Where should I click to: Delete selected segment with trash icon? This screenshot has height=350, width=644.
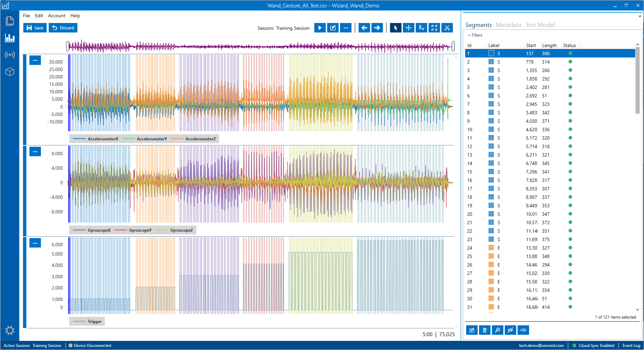(484, 330)
